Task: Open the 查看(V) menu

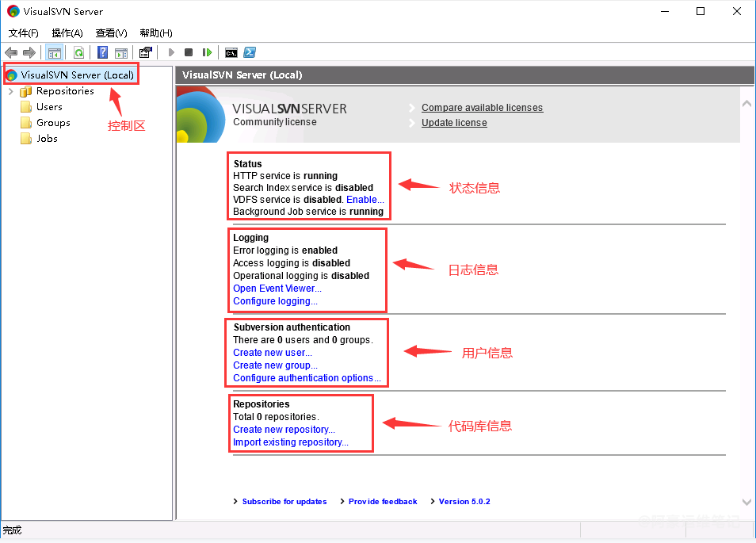Action: pyautogui.click(x=111, y=33)
